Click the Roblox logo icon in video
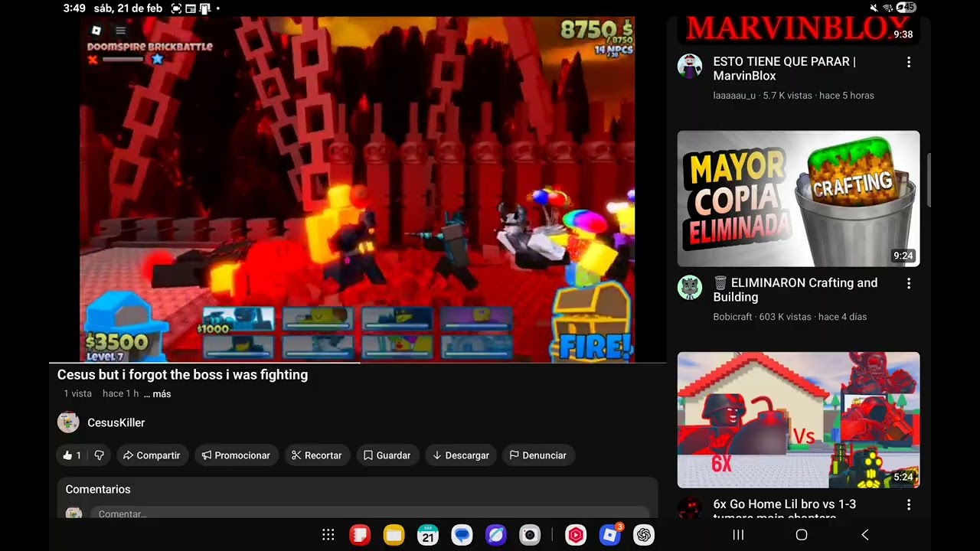The width and height of the screenshot is (980, 551). [96, 31]
